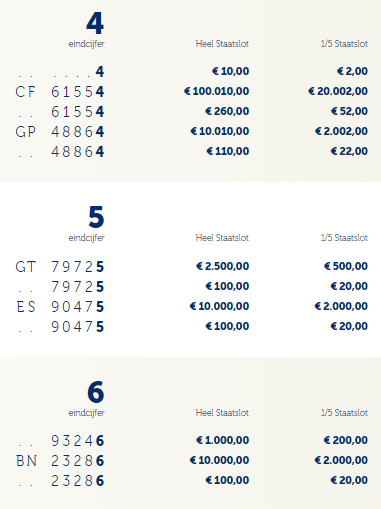Click the € 260,00 prize amount
This screenshot has width=381, height=509.
227,111
